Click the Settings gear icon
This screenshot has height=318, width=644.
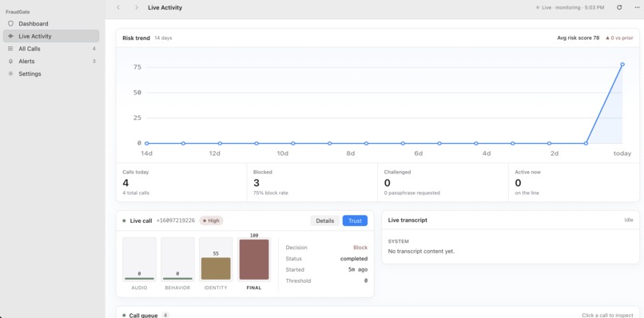pos(10,74)
